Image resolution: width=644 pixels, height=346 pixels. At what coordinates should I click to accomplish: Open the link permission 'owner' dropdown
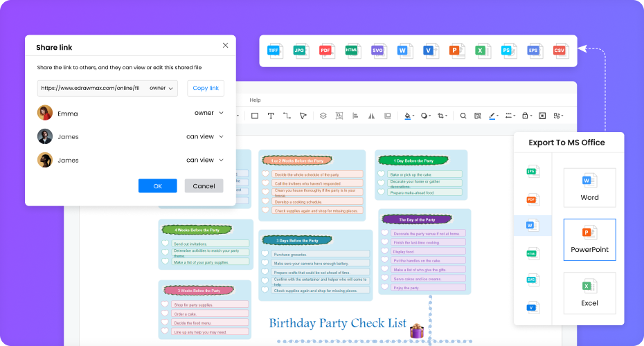coord(162,88)
